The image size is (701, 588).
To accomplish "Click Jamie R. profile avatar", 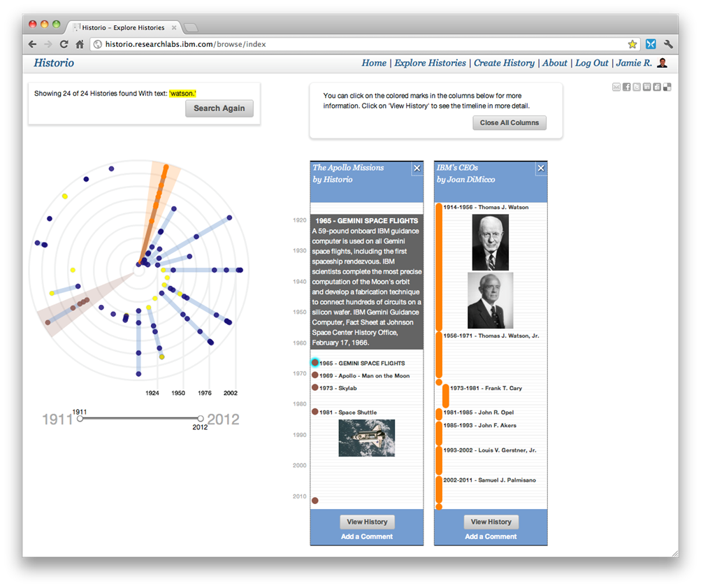I will [x=662, y=63].
